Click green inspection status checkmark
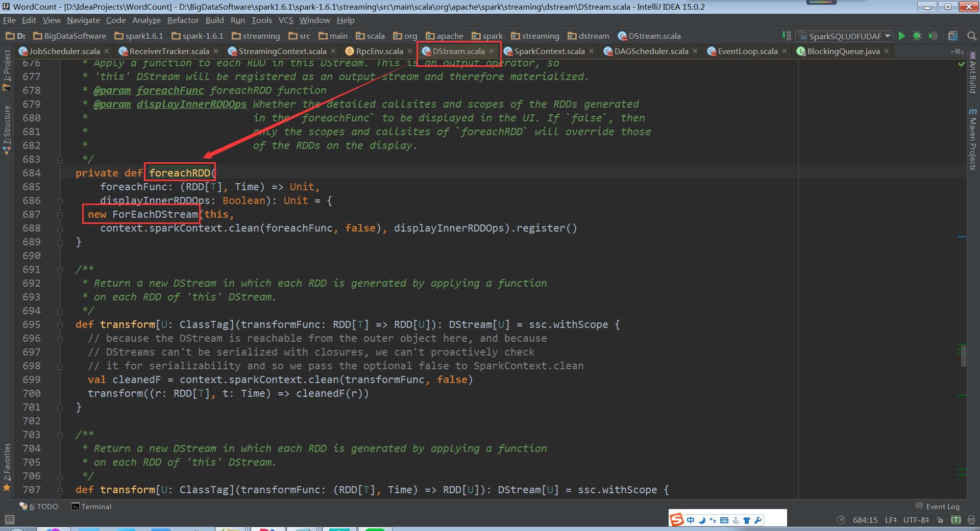The width and height of the screenshot is (980, 531). point(962,64)
